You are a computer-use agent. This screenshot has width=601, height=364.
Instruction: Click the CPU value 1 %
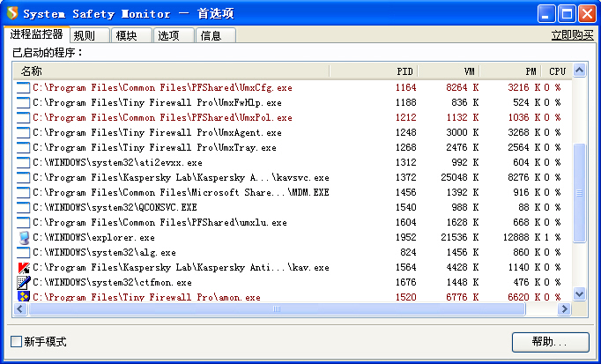553,238
